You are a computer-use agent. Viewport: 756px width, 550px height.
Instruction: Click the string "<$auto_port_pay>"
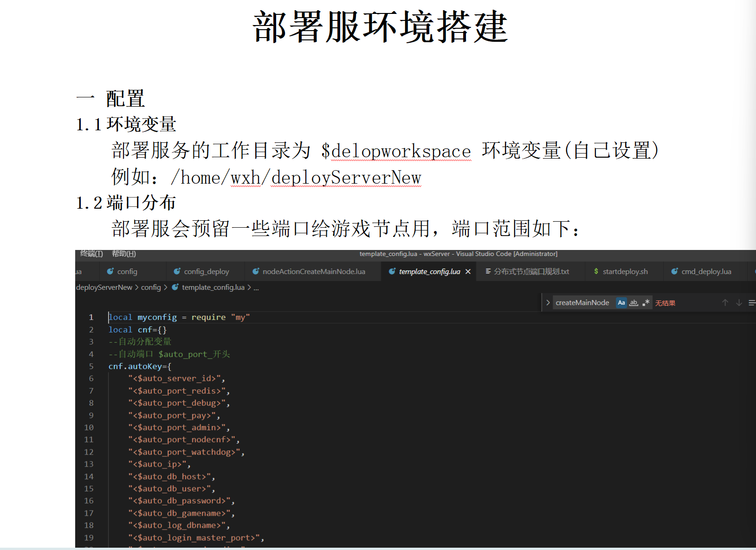[172, 416]
